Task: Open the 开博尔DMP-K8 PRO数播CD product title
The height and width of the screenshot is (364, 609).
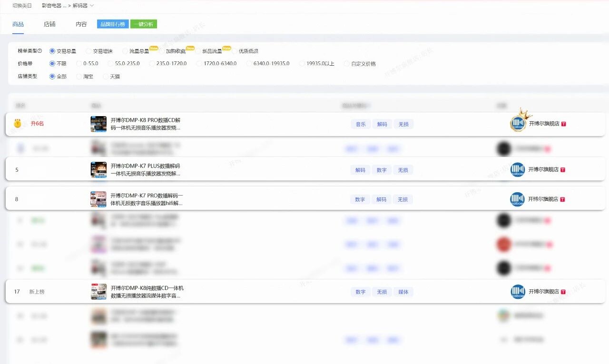Action: (x=146, y=124)
